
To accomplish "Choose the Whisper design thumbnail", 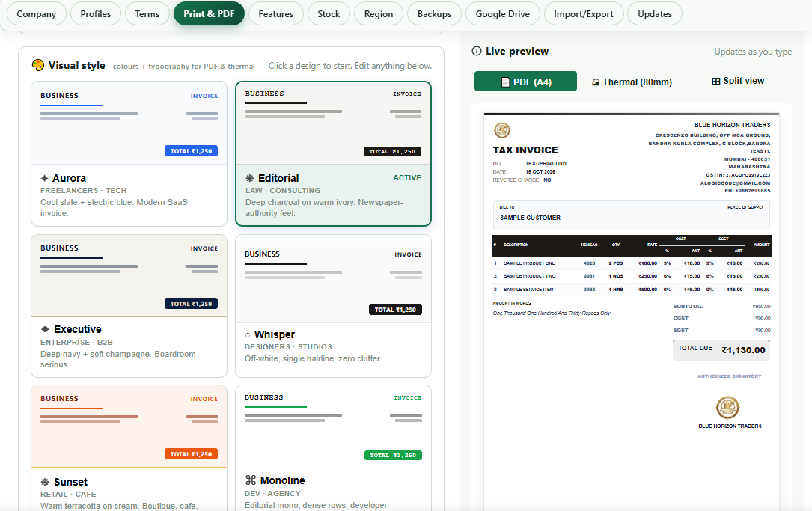I will [x=333, y=280].
